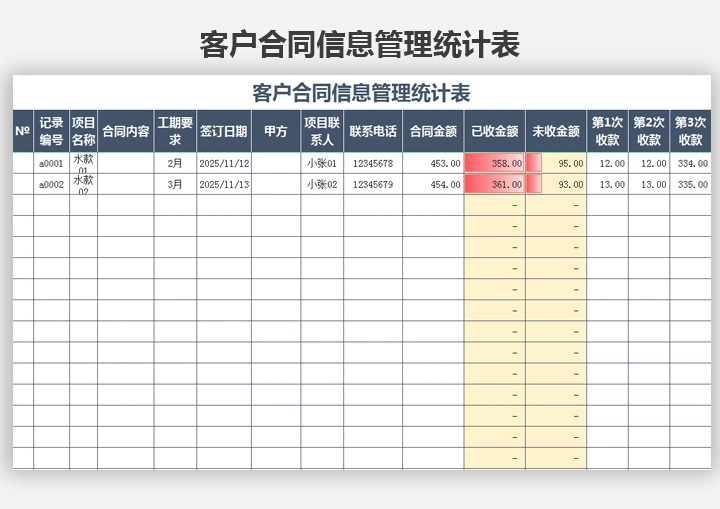This screenshot has height=509, width=720.
Task: Select the № column header
Action: coord(22,131)
